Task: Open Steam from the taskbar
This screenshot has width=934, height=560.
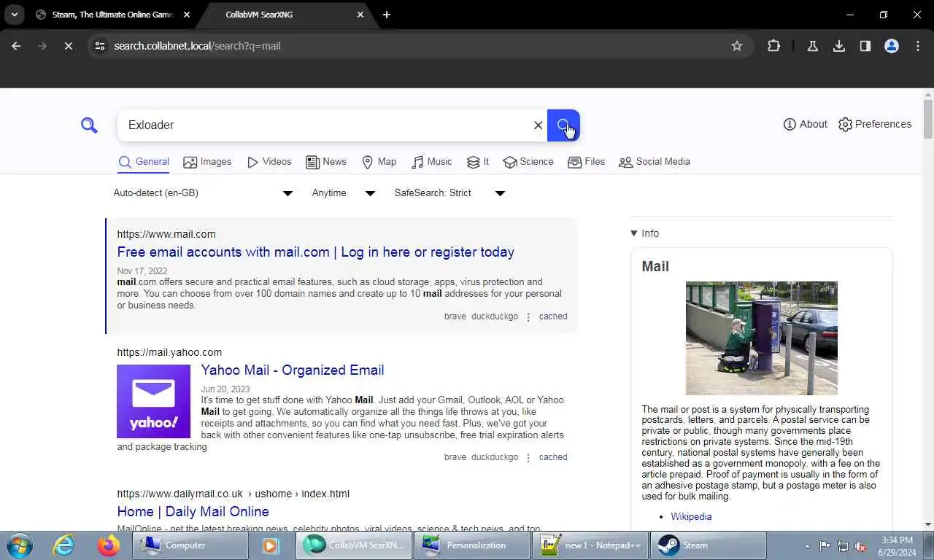Action: [x=709, y=545]
